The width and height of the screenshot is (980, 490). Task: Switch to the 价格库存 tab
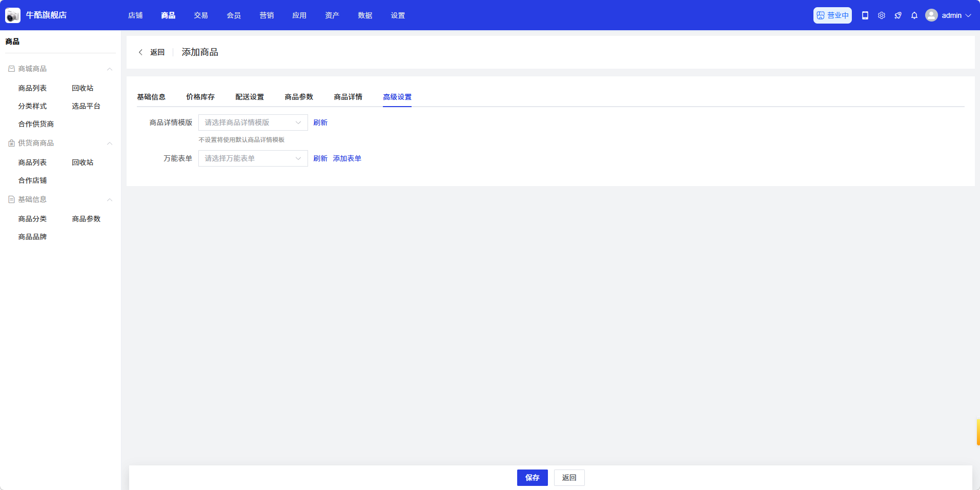pyautogui.click(x=200, y=97)
